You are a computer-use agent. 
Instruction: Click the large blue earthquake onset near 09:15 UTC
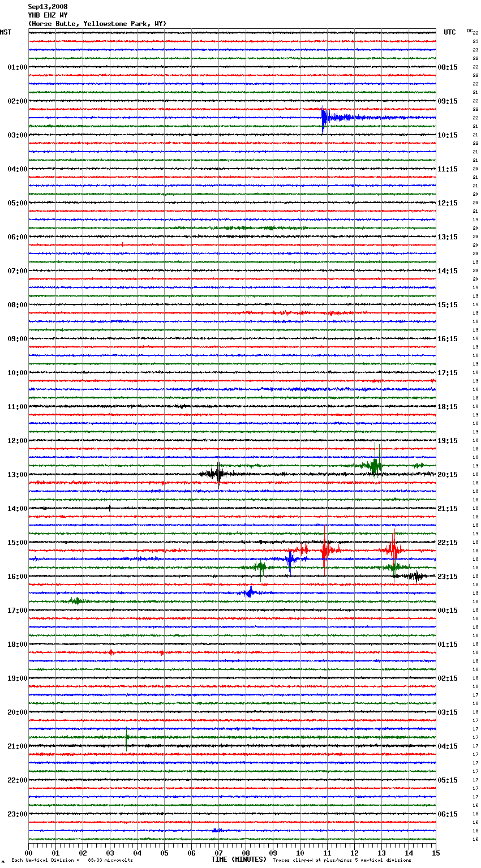(x=324, y=118)
